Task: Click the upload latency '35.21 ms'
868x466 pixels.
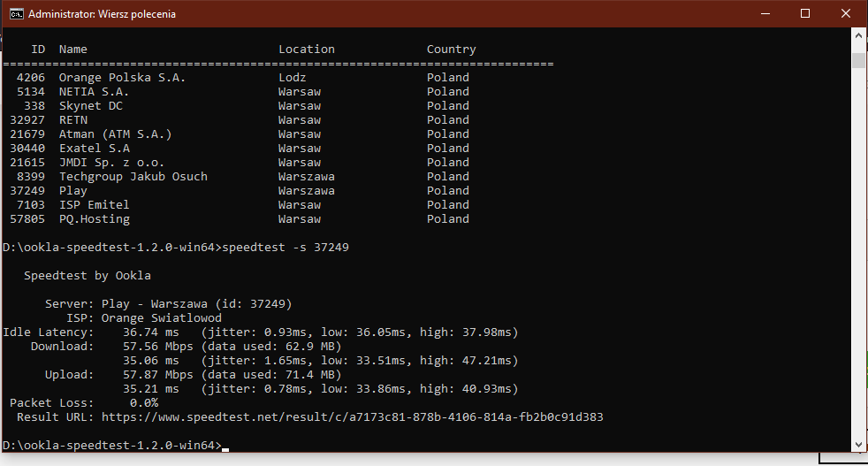Action: point(151,388)
